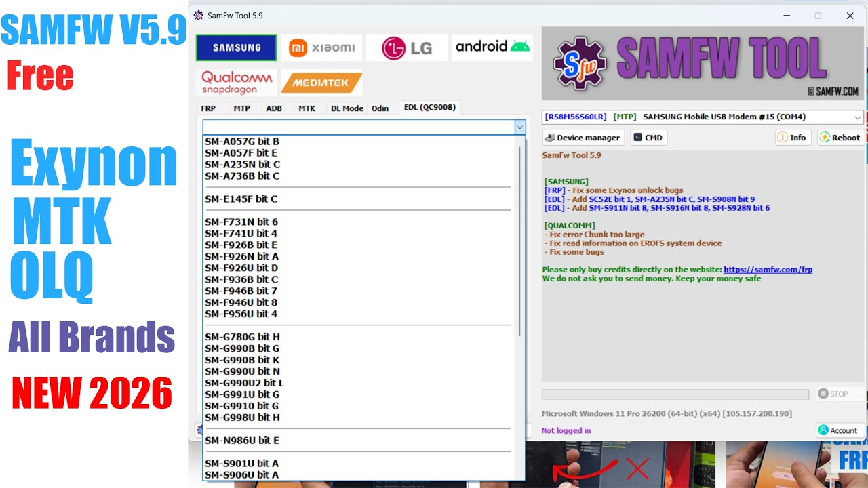
Task: Open the FRP tab
Action: pos(208,108)
